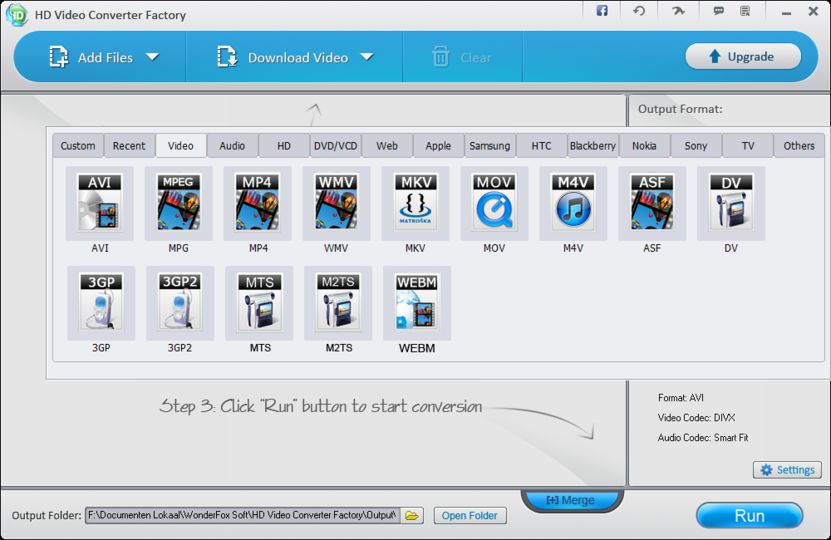
Task: Switch to the HTC tab
Action: (541, 146)
